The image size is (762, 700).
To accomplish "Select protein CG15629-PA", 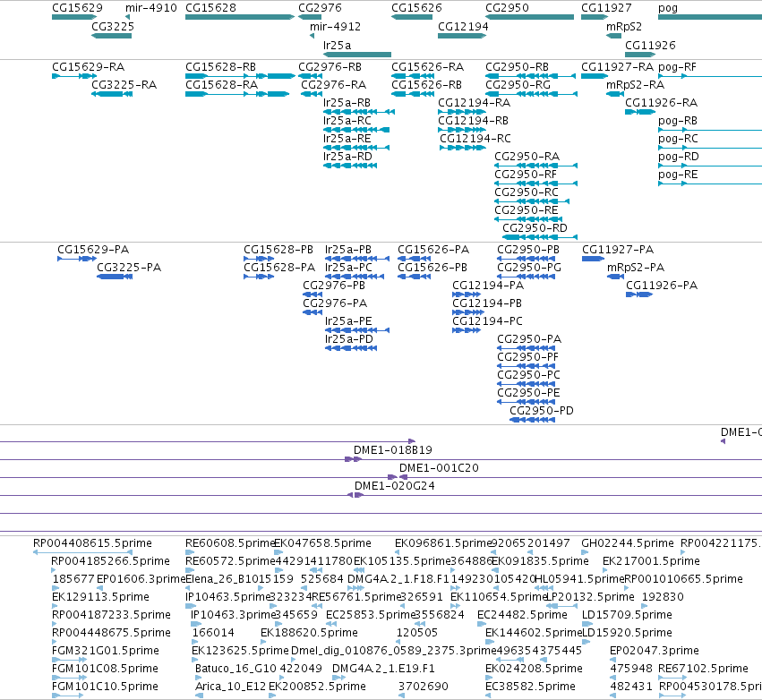I will point(93,249).
